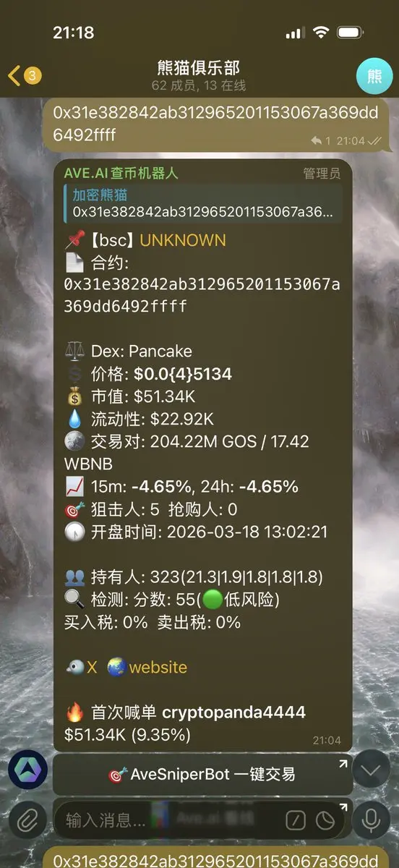The height and width of the screenshot is (868, 399).
Task: Open the 熊 group avatar profile
Action: pyautogui.click(x=374, y=76)
